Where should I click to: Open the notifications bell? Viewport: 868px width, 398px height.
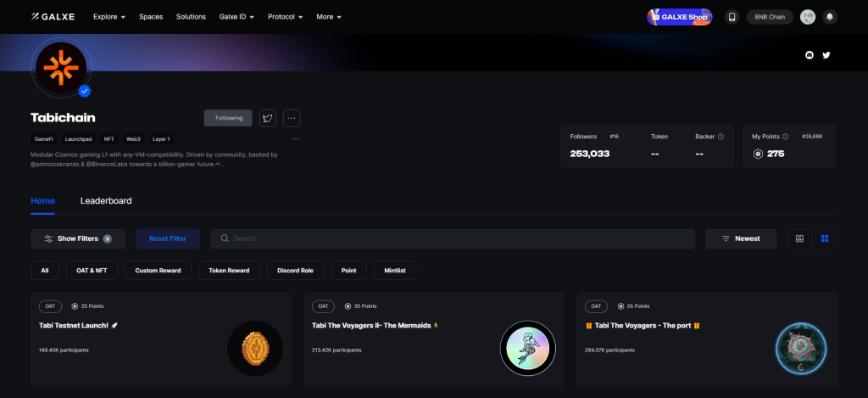pos(829,17)
